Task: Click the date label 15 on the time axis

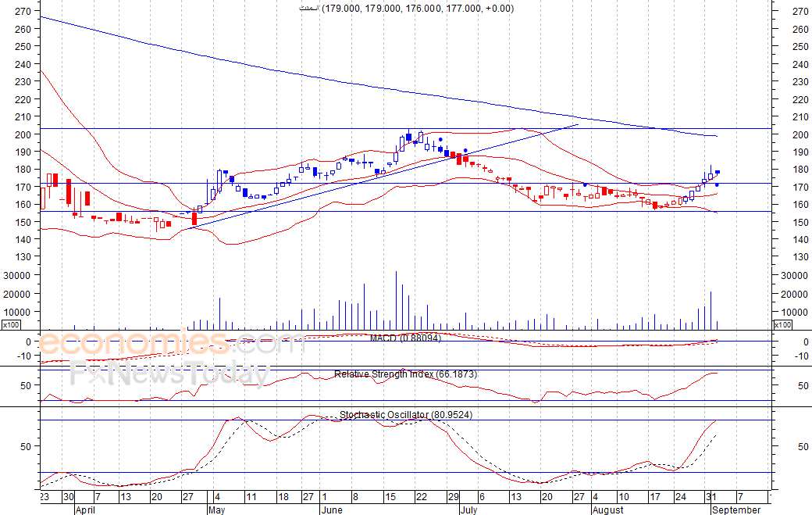Action: (x=390, y=497)
